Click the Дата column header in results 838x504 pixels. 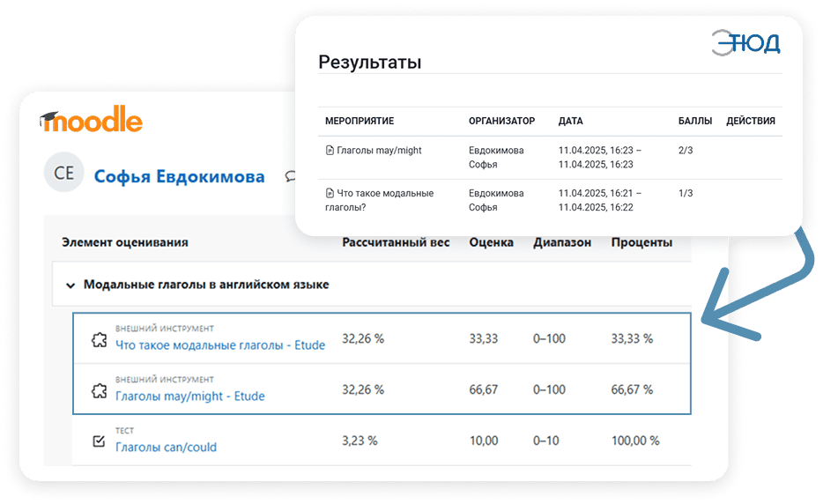[x=570, y=121]
